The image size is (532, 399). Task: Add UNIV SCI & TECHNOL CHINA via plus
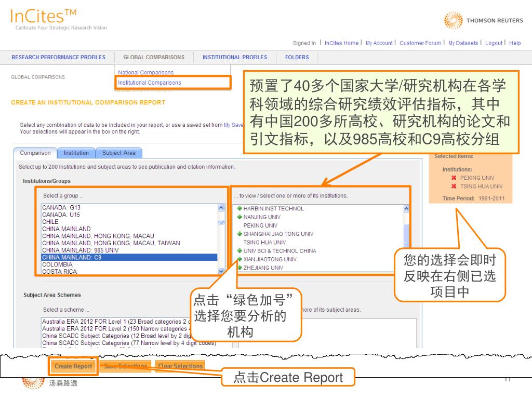(239, 251)
